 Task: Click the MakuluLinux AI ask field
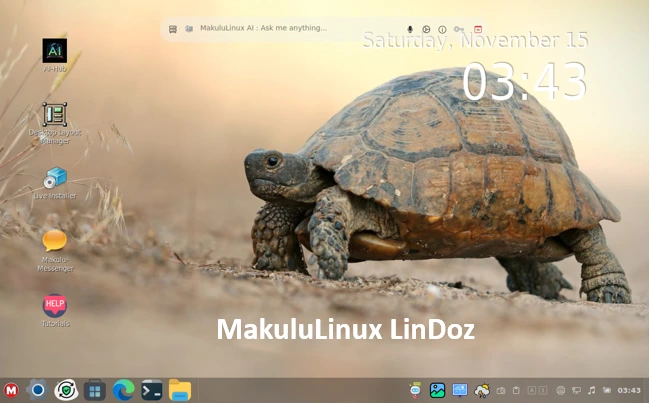click(x=298, y=28)
